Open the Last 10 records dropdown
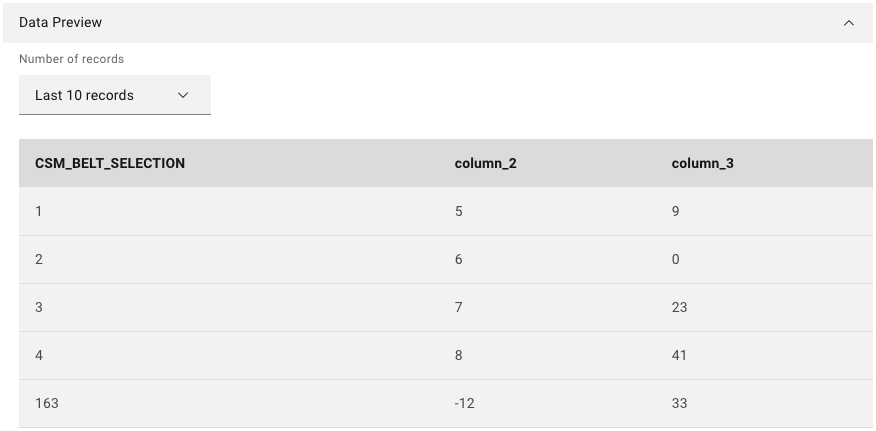 point(114,95)
